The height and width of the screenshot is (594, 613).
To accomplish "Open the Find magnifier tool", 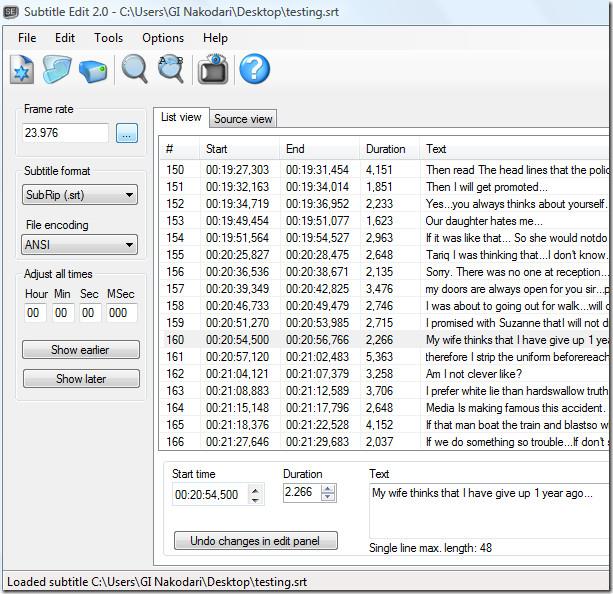I will click(x=134, y=69).
